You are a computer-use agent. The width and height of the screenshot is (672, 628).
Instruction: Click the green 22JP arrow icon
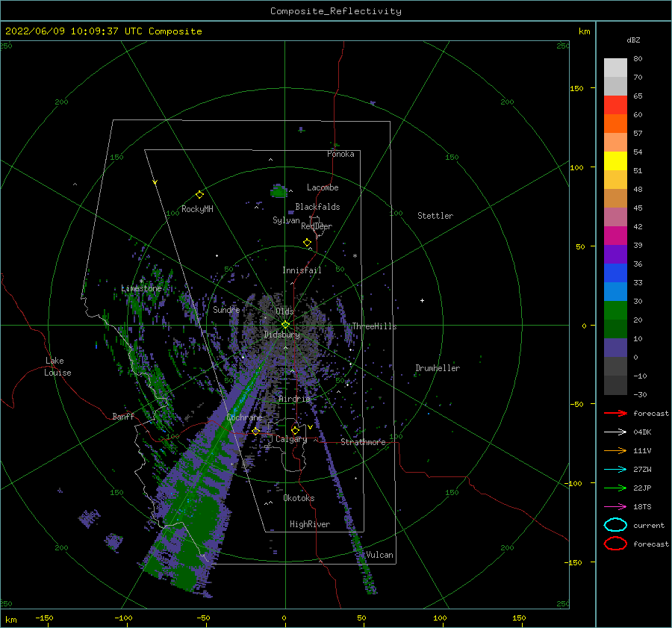615,488
